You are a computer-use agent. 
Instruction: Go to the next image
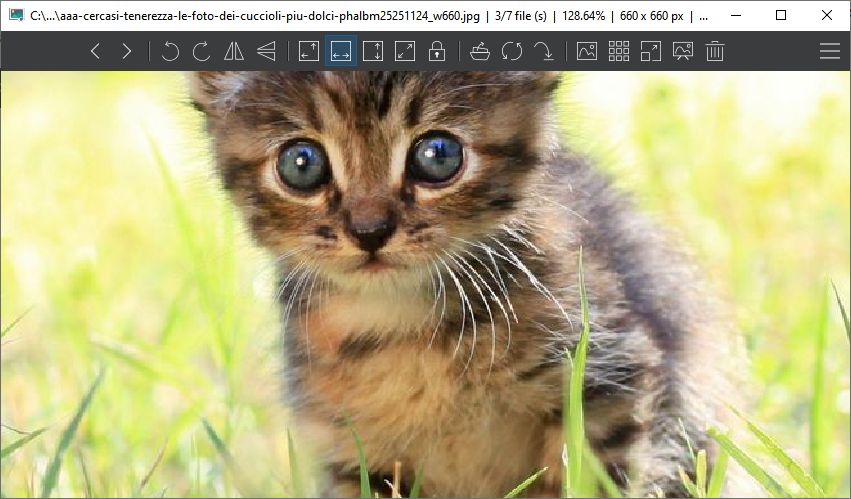[x=127, y=52]
